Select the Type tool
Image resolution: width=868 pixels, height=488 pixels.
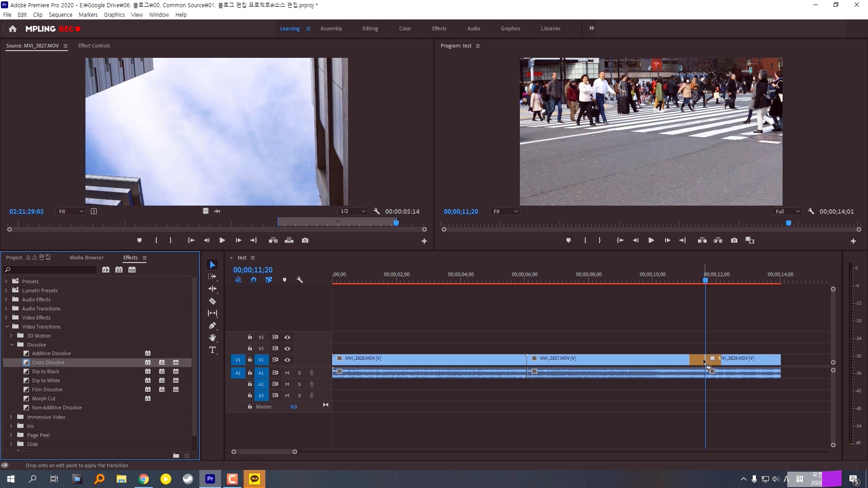coord(212,350)
